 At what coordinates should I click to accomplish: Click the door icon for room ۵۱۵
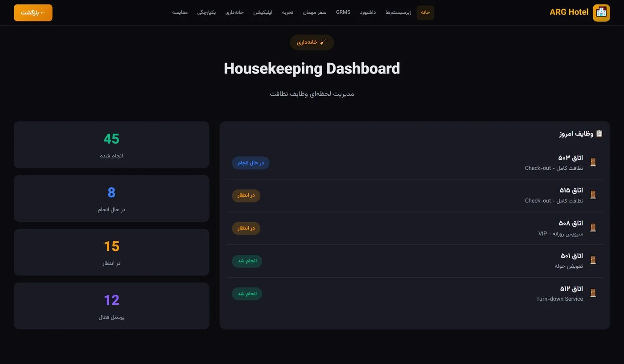593,195
